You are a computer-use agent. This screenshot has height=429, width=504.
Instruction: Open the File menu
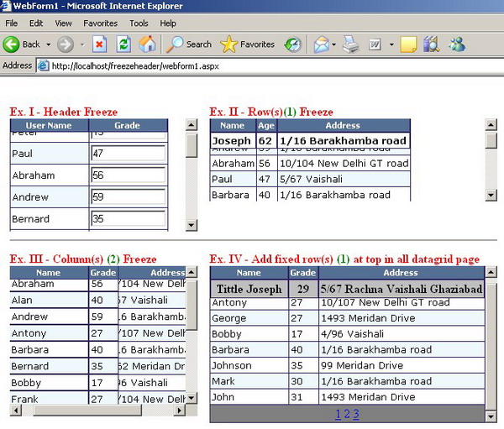(x=12, y=24)
